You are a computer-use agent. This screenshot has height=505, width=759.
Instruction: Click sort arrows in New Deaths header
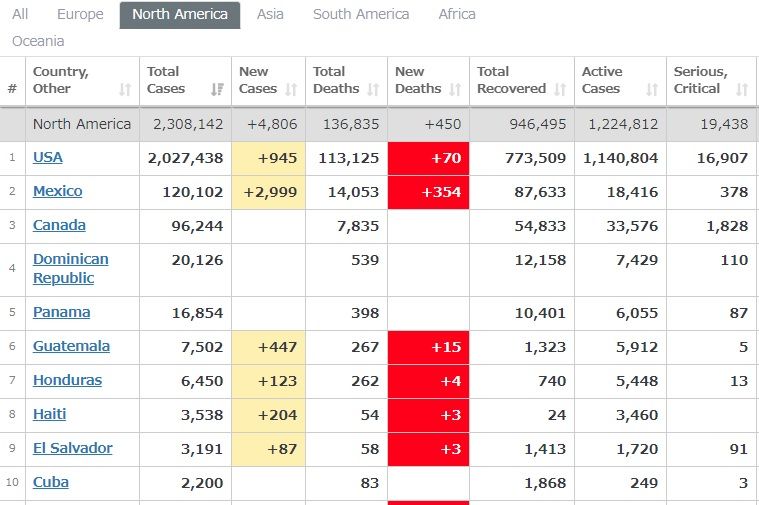455,89
